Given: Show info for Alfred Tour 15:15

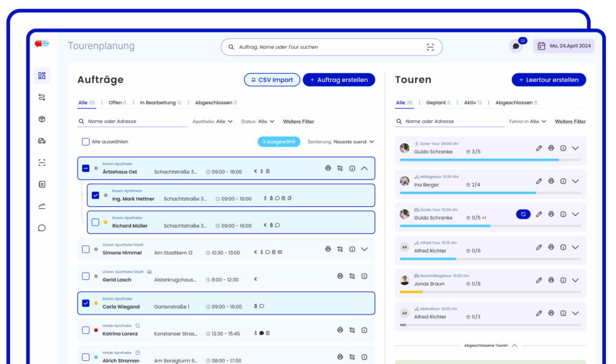Looking at the screenshot, I should pos(563,247).
